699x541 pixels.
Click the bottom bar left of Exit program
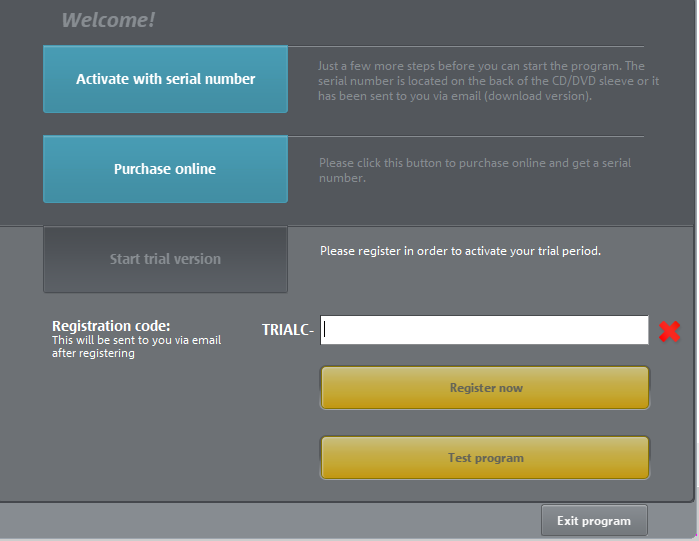click(270, 521)
